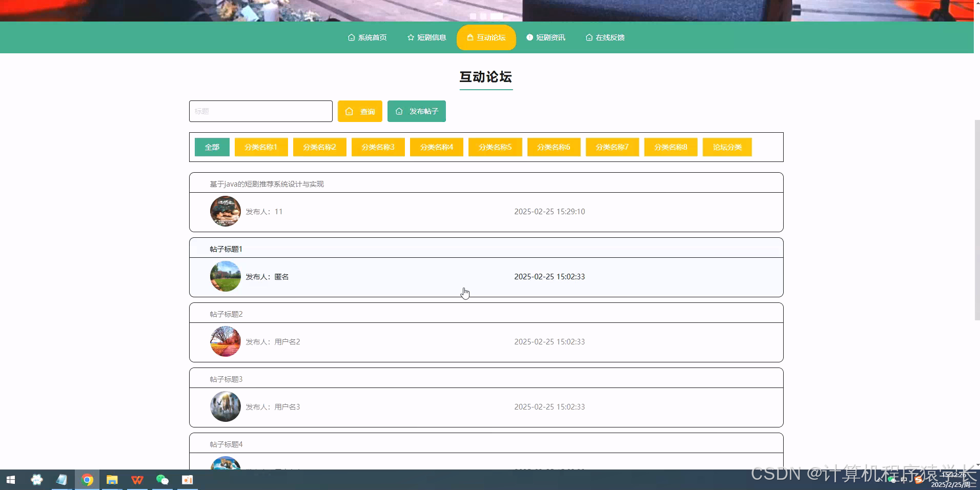Click the home icon inside 发布帖子 button
The height and width of the screenshot is (490, 980).
tap(399, 111)
